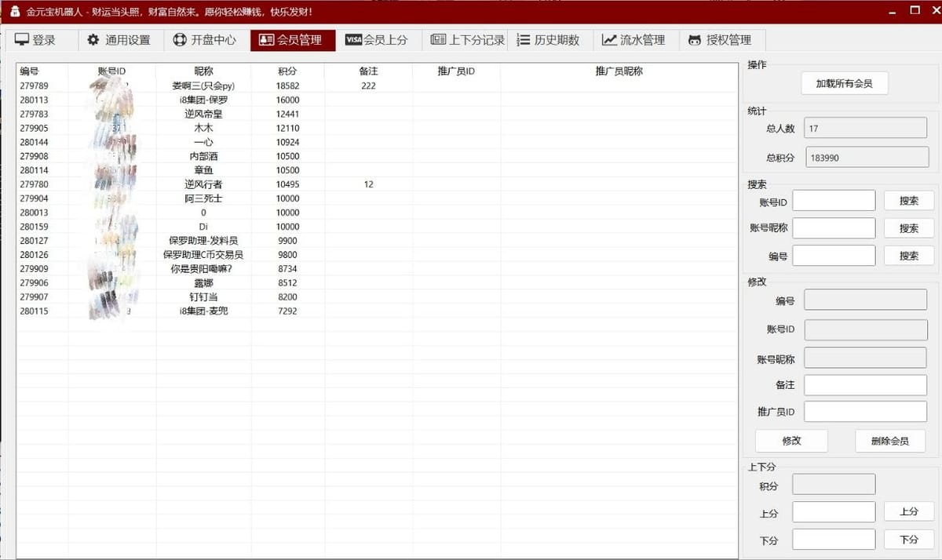Viewport: 942px width, 560px height.
Task: Click the VISA icon on 会员上分 tab
Action: coord(353,40)
